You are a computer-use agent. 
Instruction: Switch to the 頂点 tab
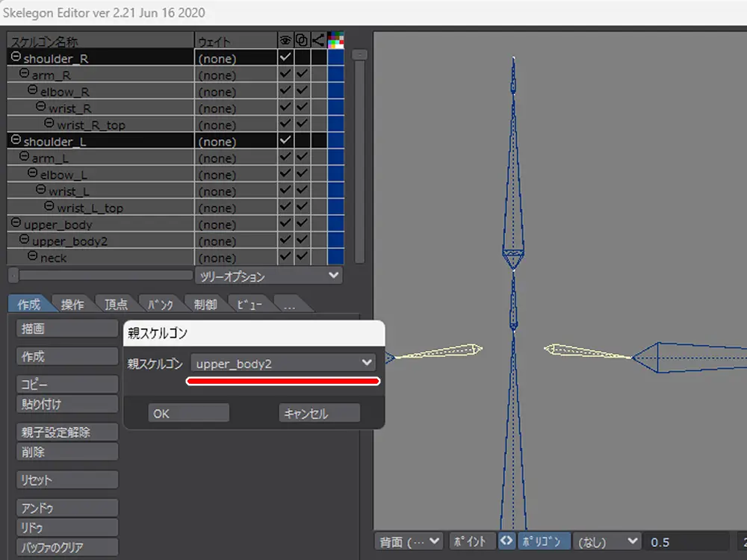(x=116, y=304)
